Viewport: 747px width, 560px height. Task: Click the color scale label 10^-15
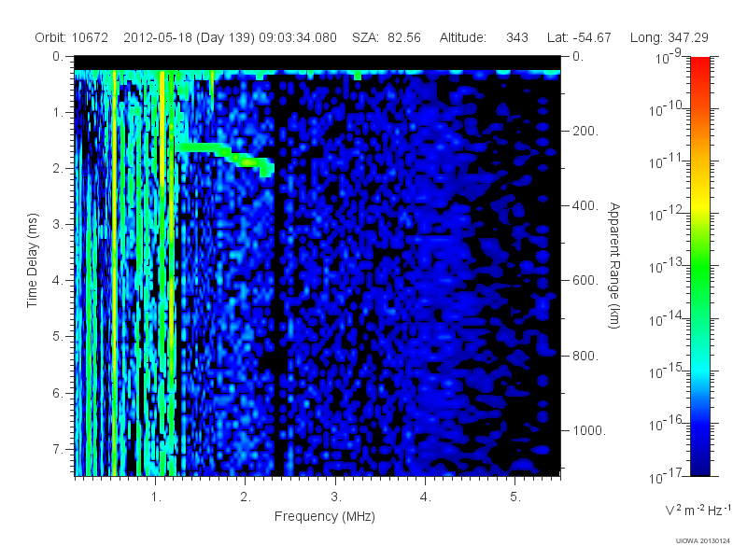tap(666, 371)
